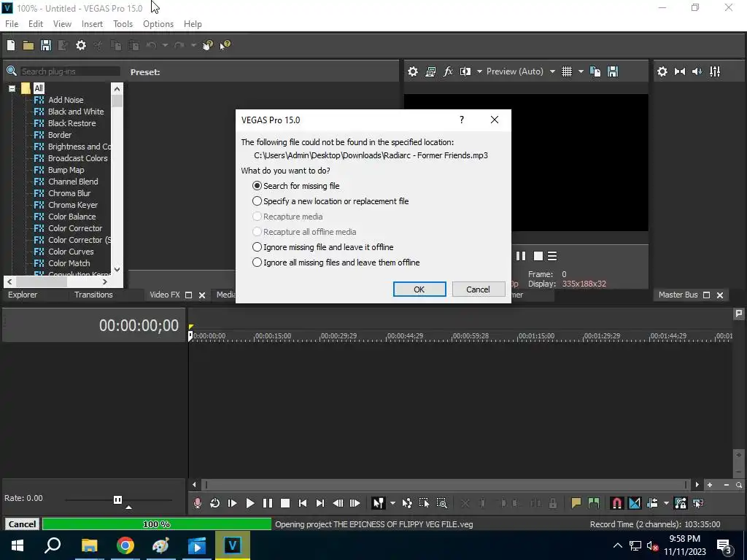Copy snapshot to clipboard in preview toolbar
Image resolution: width=747 pixels, height=560 pixels.
pos(595,71)
